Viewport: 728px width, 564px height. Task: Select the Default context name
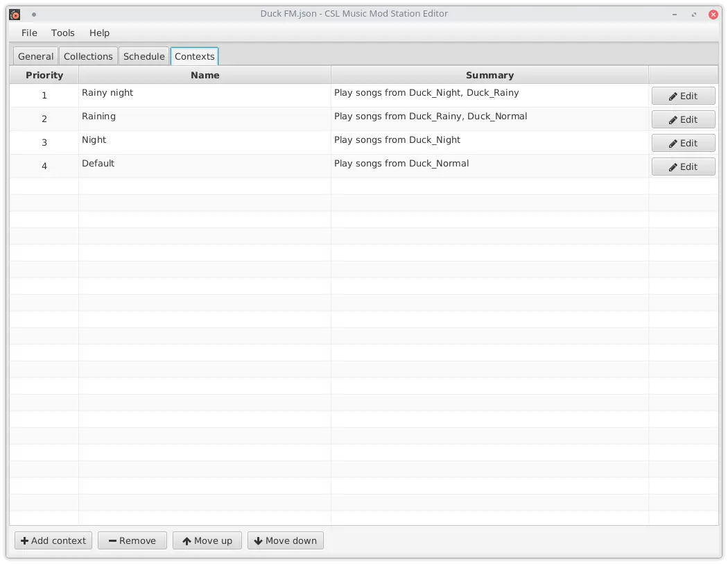click(x=98, y=164)
